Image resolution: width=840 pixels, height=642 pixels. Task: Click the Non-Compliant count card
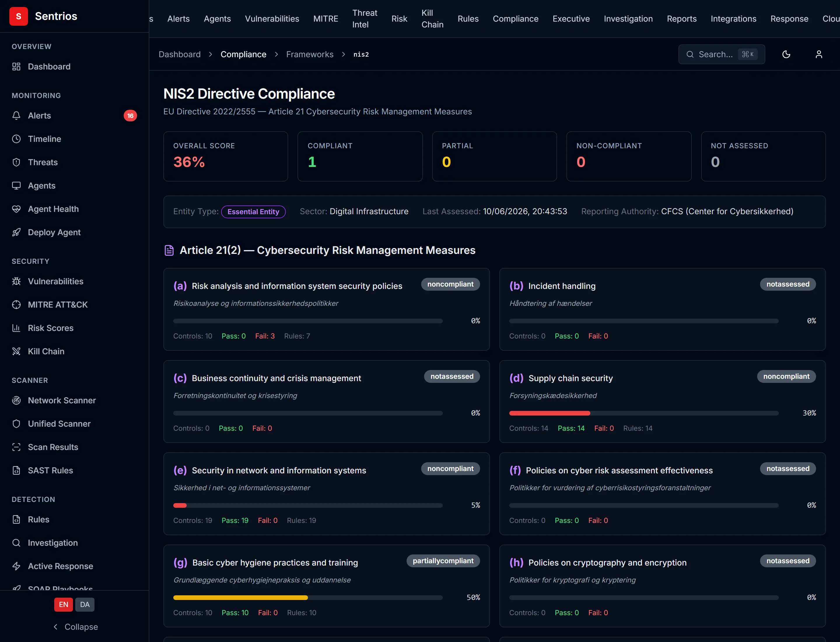point(629,156)
